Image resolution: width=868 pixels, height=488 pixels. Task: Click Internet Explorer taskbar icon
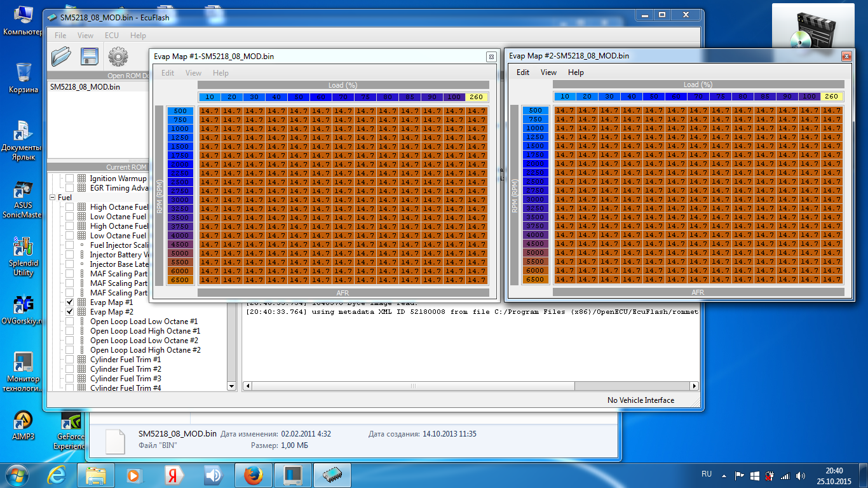click(57, 475)
